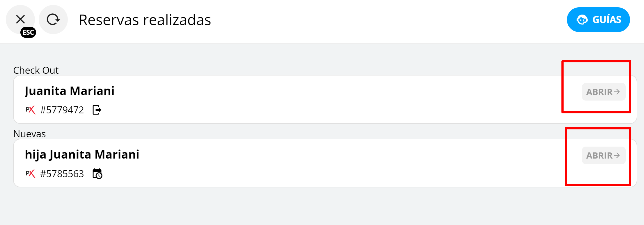
Task: Click the ESC keyboard shortcut badge
Action: pyautogui.click(x=28, y=32)
